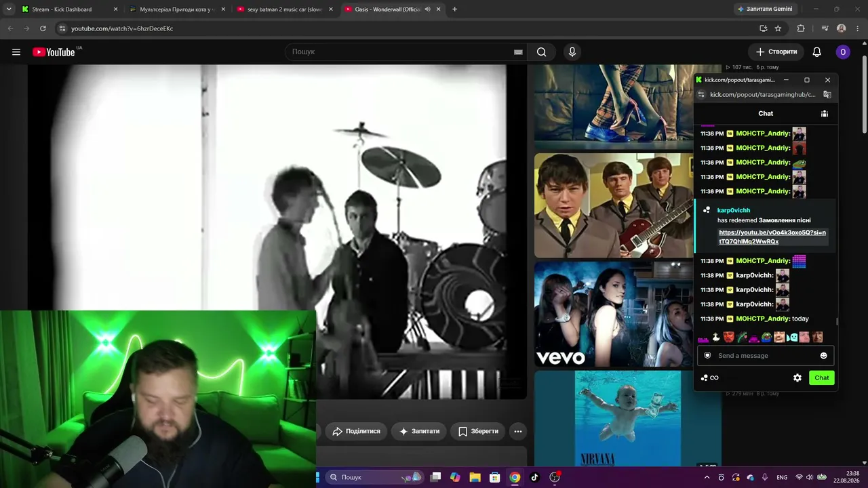Open the Chrome profile avatar
This screenshot has height=488, width=868.
tap(842, 28)
